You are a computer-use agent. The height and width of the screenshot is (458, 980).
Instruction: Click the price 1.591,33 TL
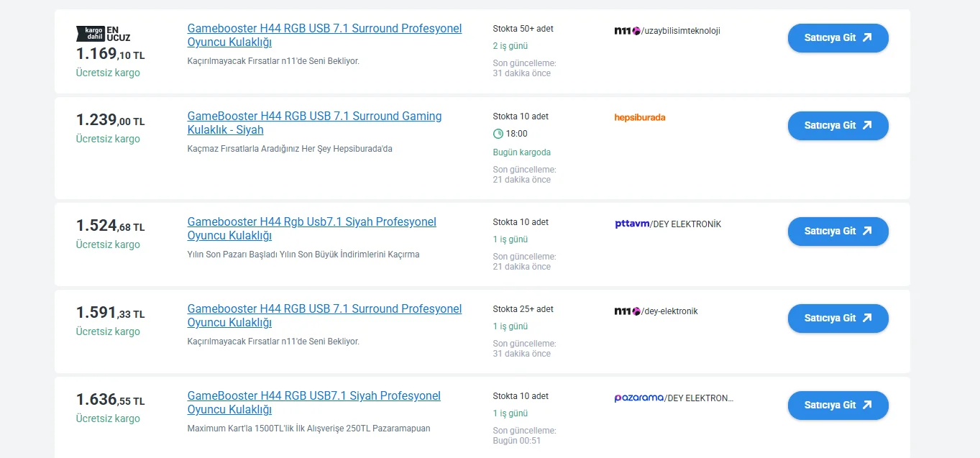[110, 313]
